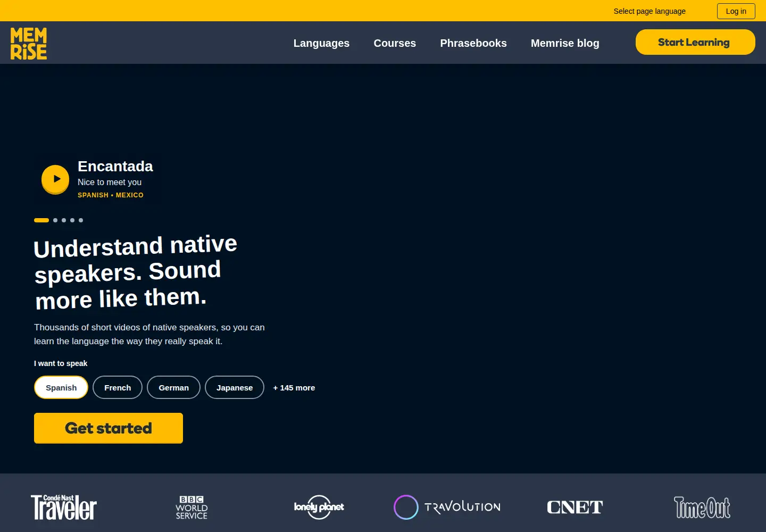Screen dimensions: 766x532
Task: Go to the Memrise blog
Action: pyautogui.click(x=565, y=43)
